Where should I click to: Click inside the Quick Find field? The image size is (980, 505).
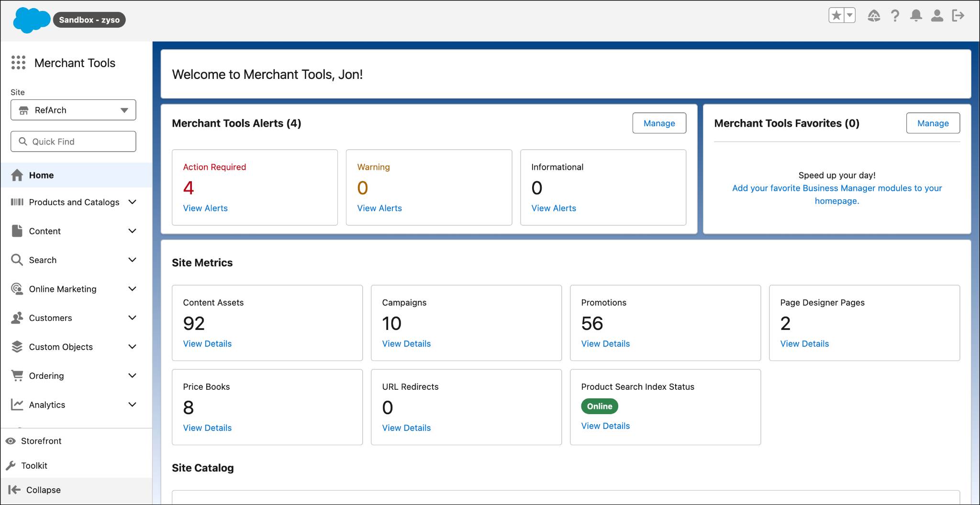coord(73,141)
